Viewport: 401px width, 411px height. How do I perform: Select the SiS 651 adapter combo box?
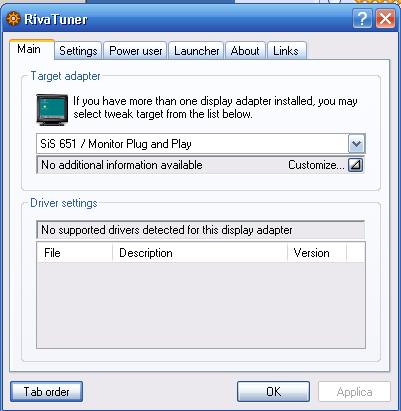pos(201,144)
